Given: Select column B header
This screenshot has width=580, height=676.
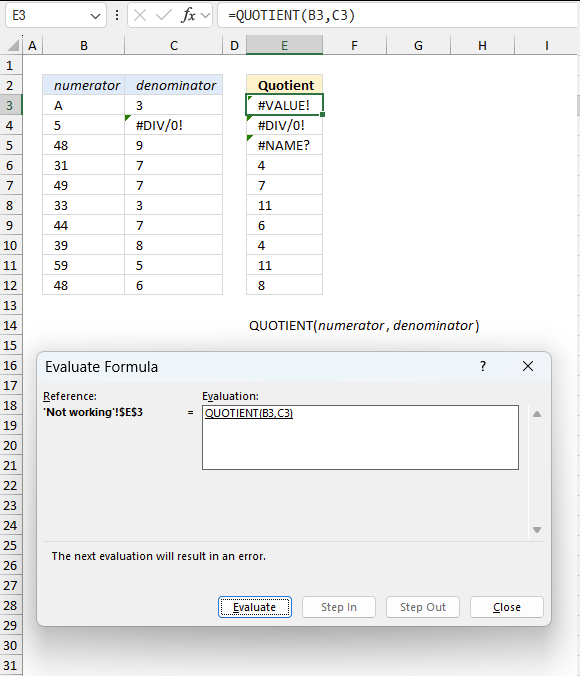Looking at the screenshot, I should pyautogui.click(x=84, y=45).
